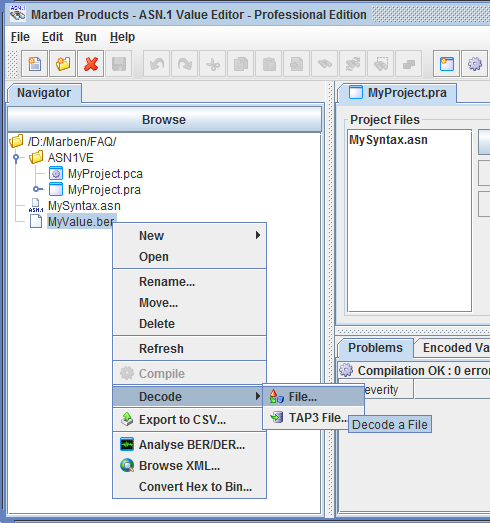Click the red X delete toolbar icon
This screenshot has width=490, height=523.
click(x=91, y=64)
